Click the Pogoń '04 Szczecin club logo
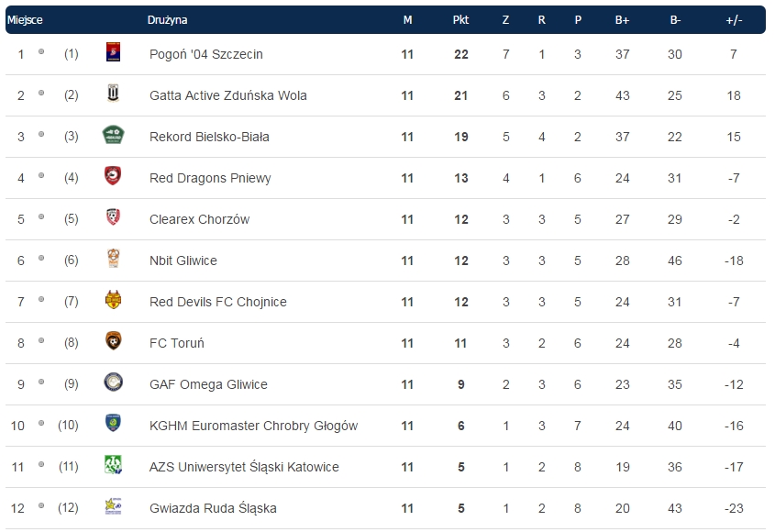This screenshot has width=775, height=532. 113,53
